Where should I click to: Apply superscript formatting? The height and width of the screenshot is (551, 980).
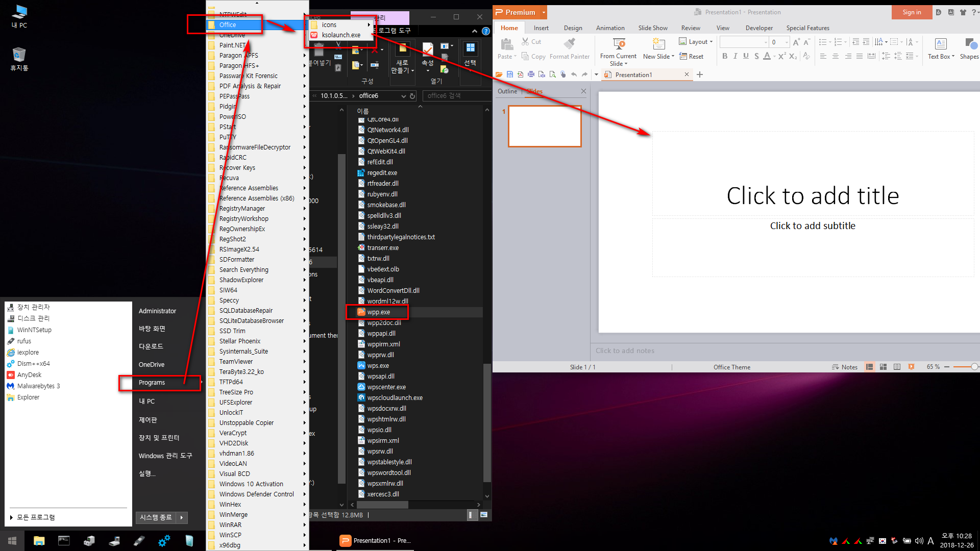coord(782,57)
